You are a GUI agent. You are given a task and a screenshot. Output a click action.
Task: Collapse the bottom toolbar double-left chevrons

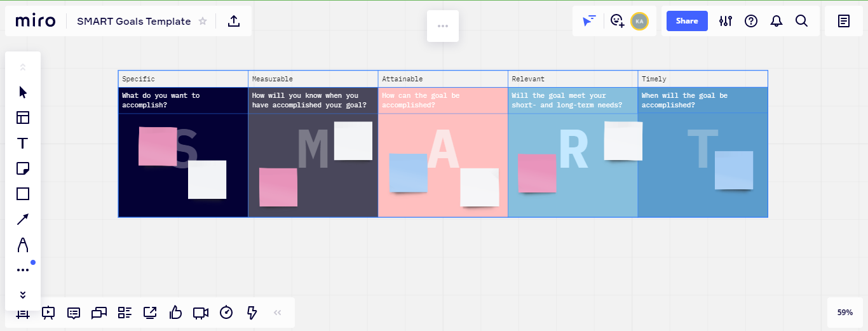(x=277, y=313)
